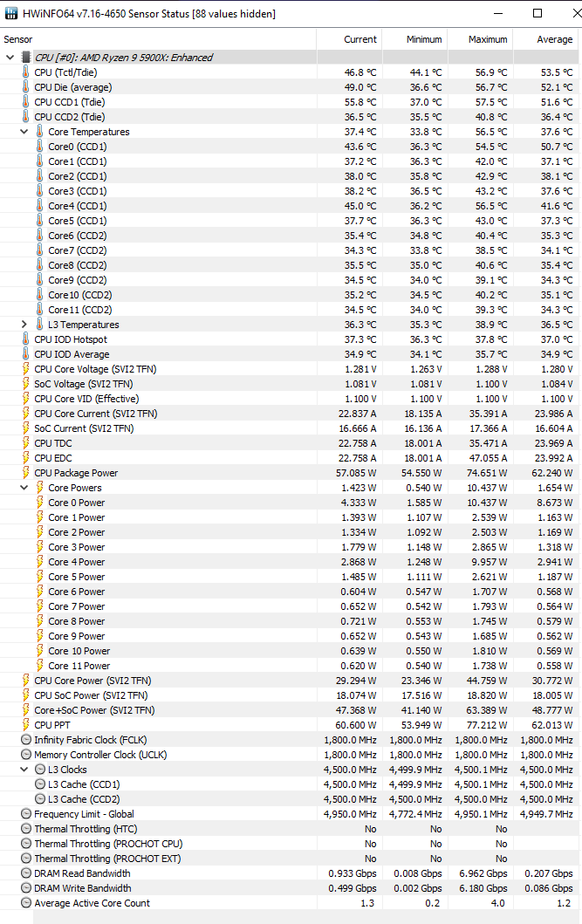Click thermometer icon beside CPU CCD2 (Tdie)
The image size is (582, 924).
tap(25, 117)
